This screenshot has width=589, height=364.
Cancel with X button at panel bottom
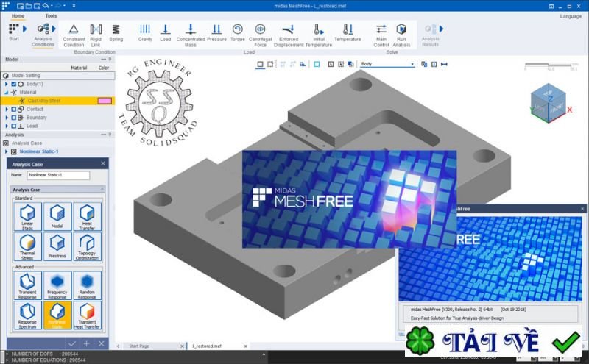[x=101, y=343]
